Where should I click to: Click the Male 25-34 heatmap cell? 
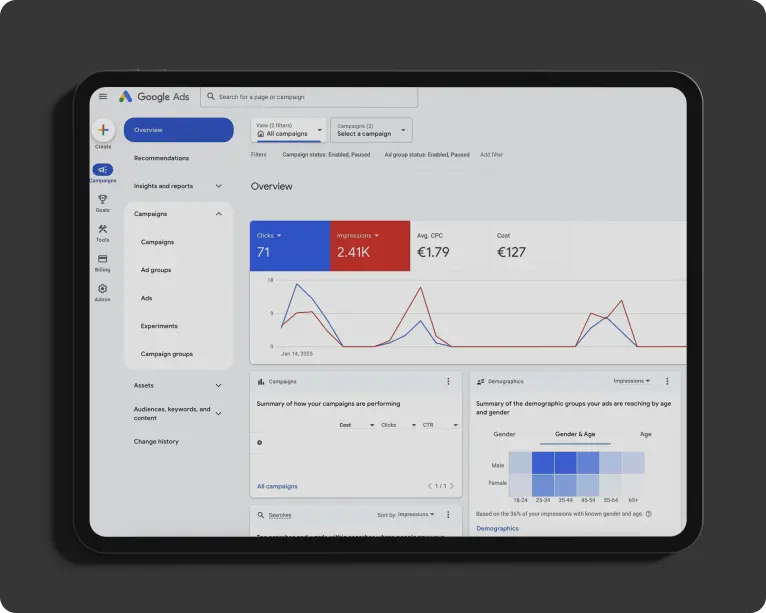tap(543, 463)
